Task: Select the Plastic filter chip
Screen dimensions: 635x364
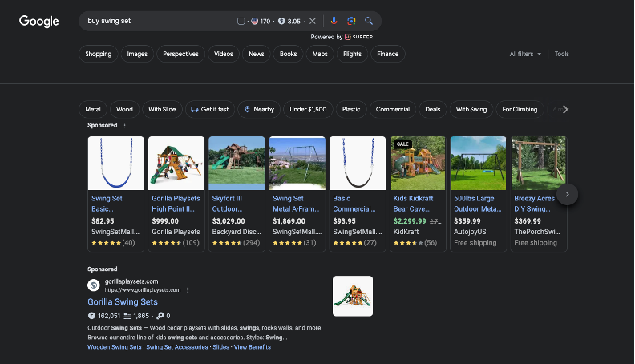Action: (351, 109)
